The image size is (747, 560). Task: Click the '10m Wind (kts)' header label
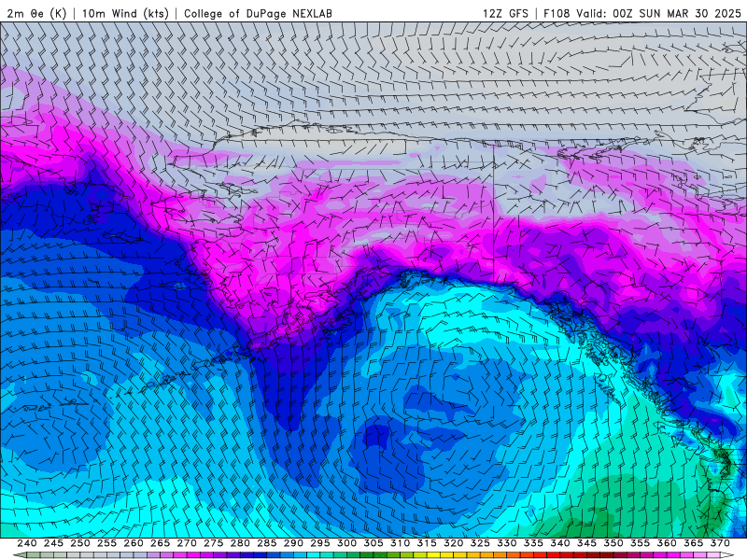(125, 13)
